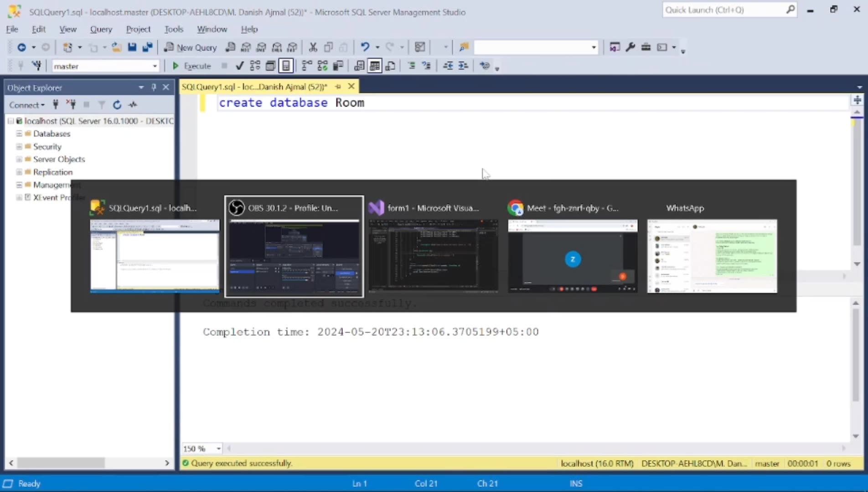Image resolution: width=868 pixels, height=492 pixels.
Task: Open the Connect dropdown in Object Explorer
Action: (26, 105)
